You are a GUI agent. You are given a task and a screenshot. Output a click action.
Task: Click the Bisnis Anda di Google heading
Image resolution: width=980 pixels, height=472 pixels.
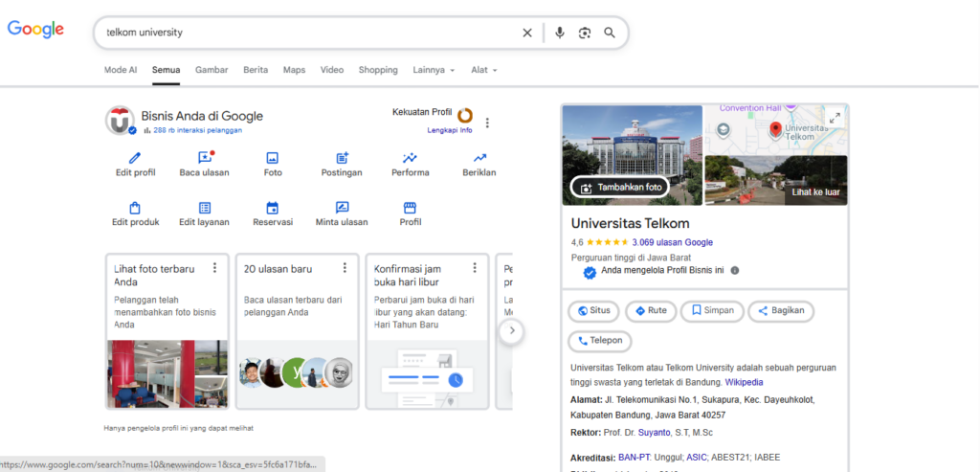202,116
